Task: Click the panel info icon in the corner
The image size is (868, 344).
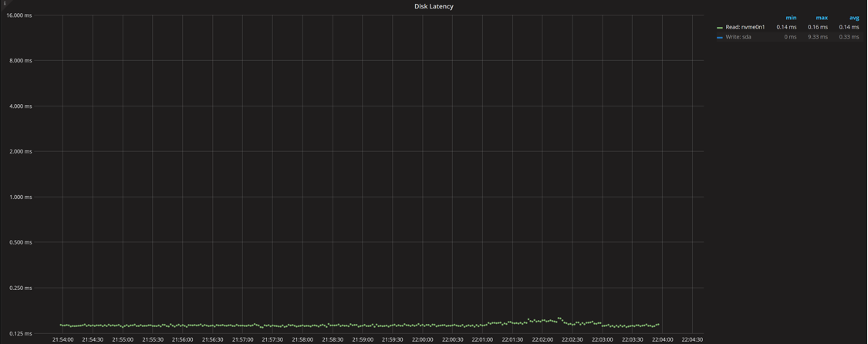Action: (x=5, y=4)
